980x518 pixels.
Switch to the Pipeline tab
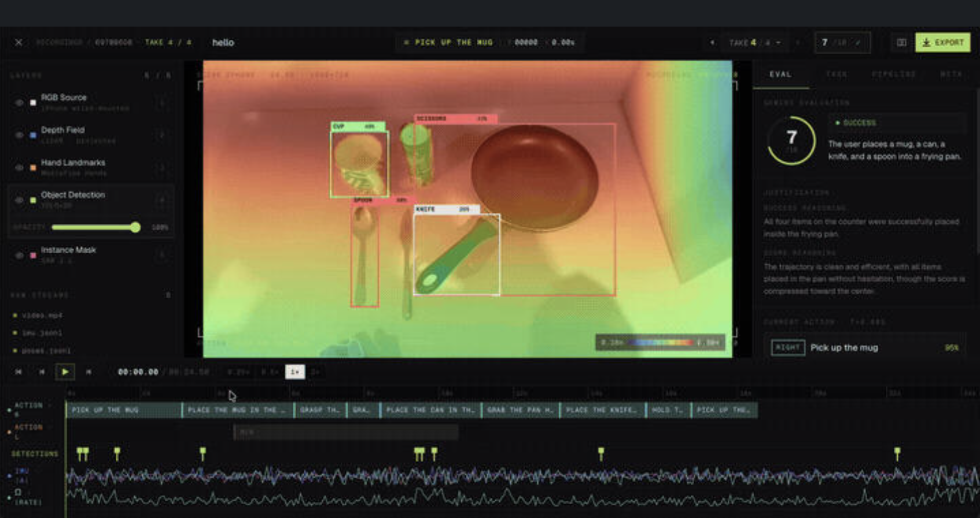(894, 74)
